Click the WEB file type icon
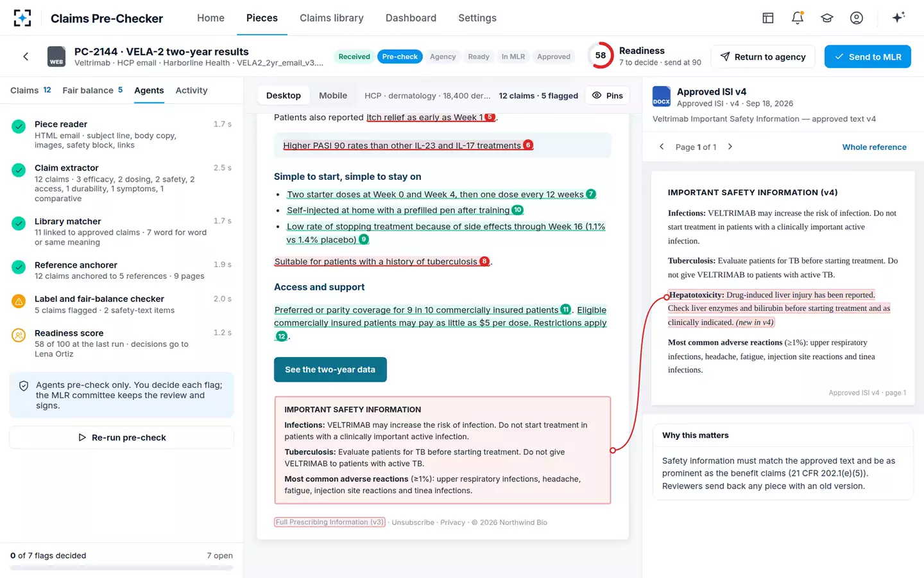This screenshot has height=578, width=924. (x=56, y=57)
